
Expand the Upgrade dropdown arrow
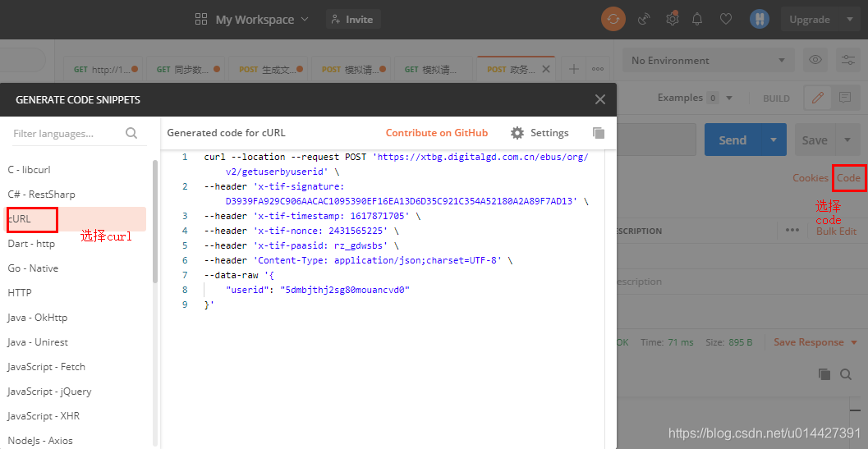coord(850,20)
